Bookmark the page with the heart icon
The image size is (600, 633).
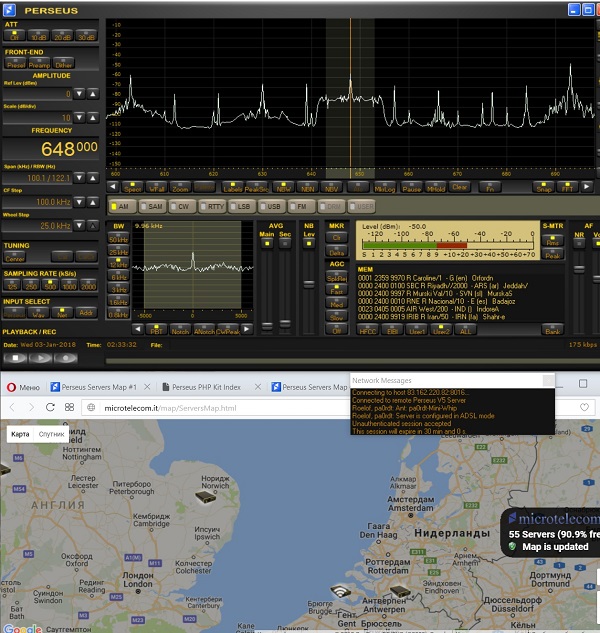click(x=584, y=407)
